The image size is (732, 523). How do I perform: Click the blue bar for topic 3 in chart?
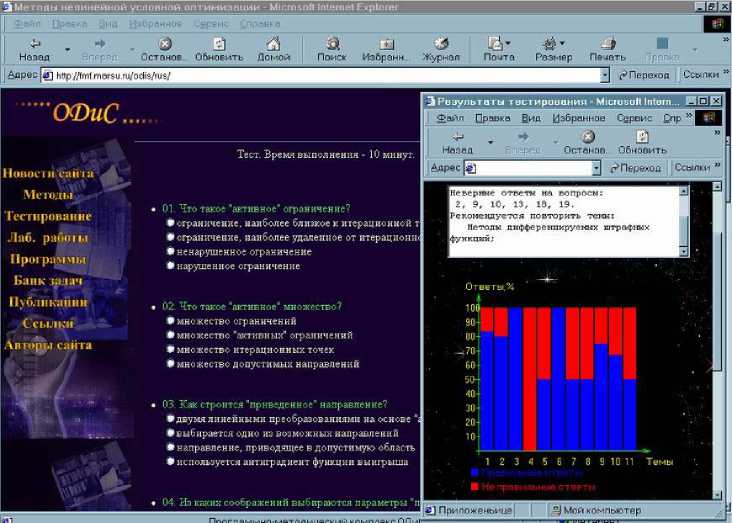pos(515,380)
